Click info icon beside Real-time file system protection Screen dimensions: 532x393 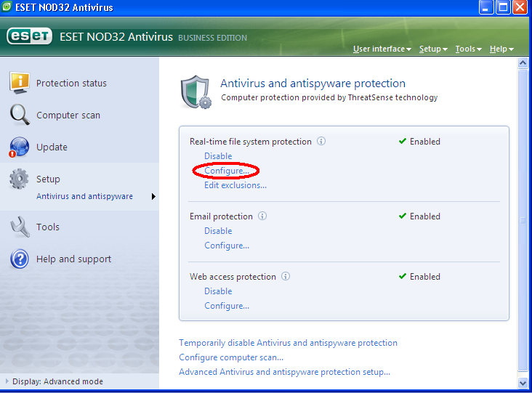click(x=321, y=142)
